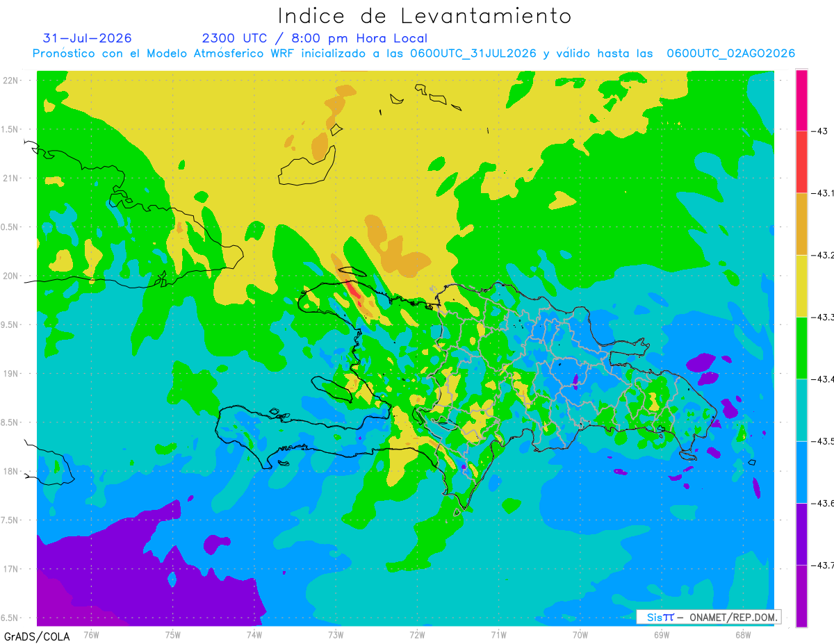Click the cut-off latitude label "1.5N"
Viewport: 834px width, 644px height.
click(x=10, y=129)
